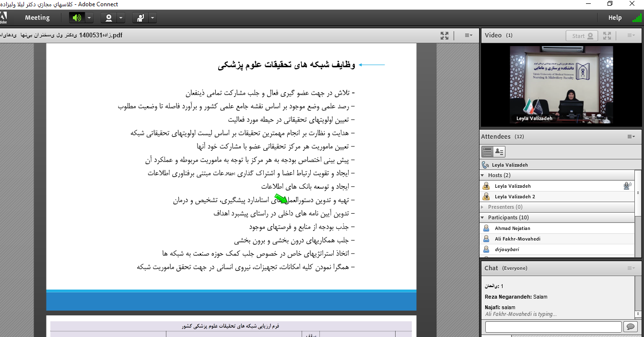
Task: Collapse the Hosts (2) group
Action: click(483, 175)
